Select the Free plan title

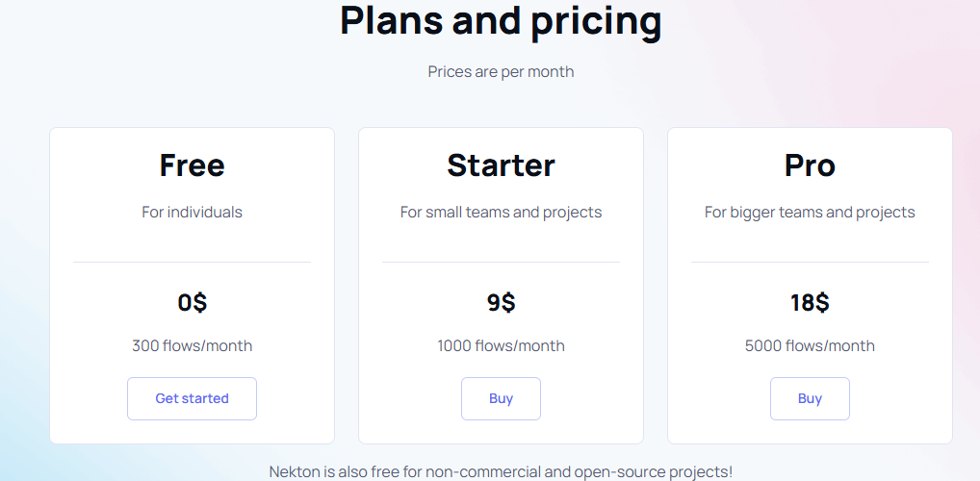[192, 165]
